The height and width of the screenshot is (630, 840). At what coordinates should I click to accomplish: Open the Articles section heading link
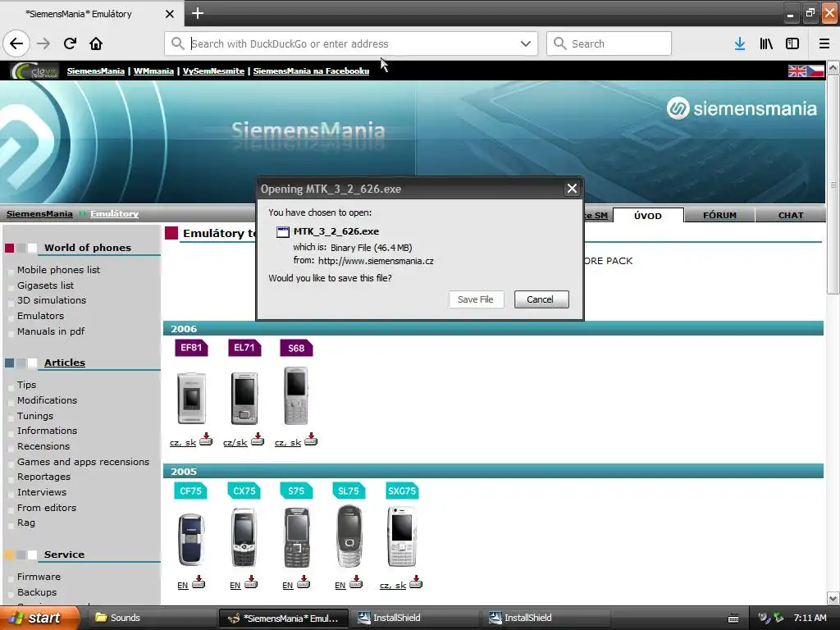(x=64, y=363)
